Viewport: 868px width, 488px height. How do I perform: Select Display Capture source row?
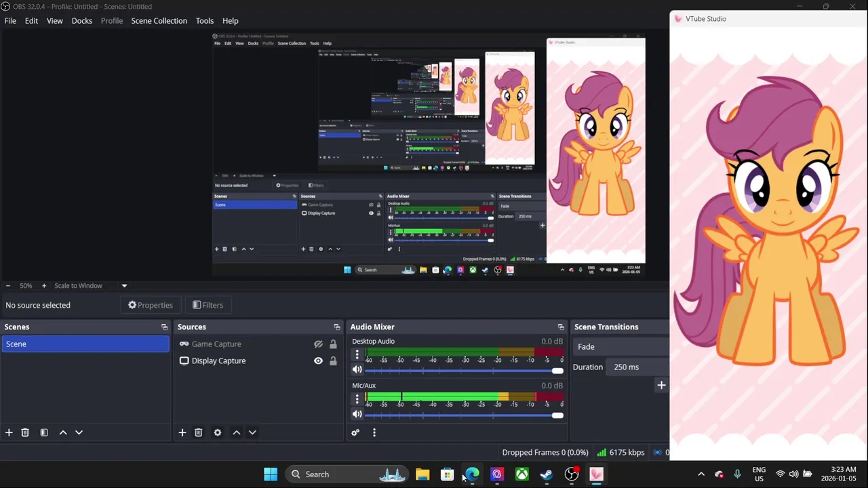point(258,361)
